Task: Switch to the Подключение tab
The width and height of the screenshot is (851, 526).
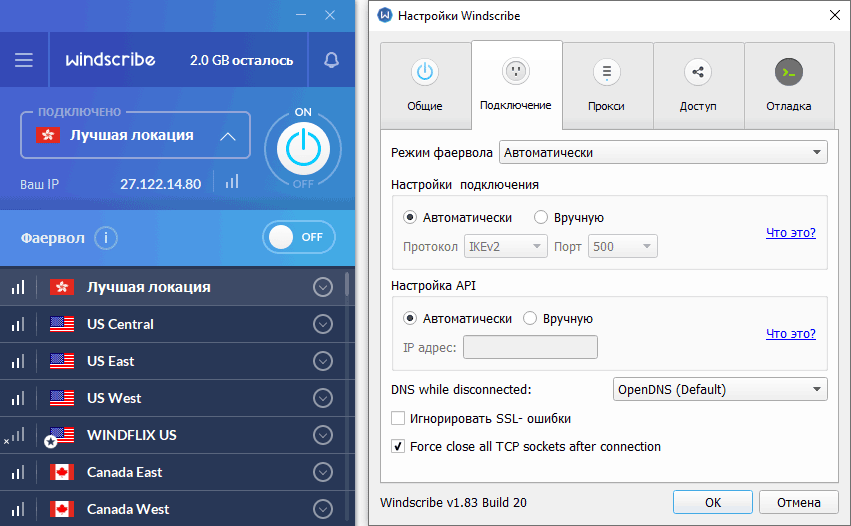Action: [x=516, y=85]
